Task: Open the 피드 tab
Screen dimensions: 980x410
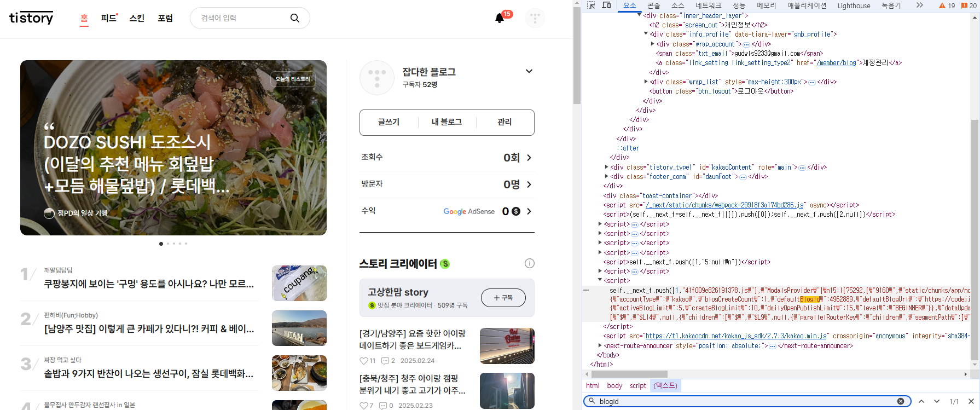Action: [x=109, y=18]
